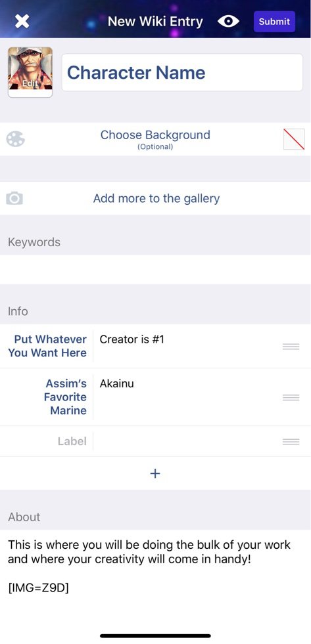Image resolution: width=311 pixels, height=644 pixels.
Task: Tap the Character Name title field
Action: pos(182,73)
